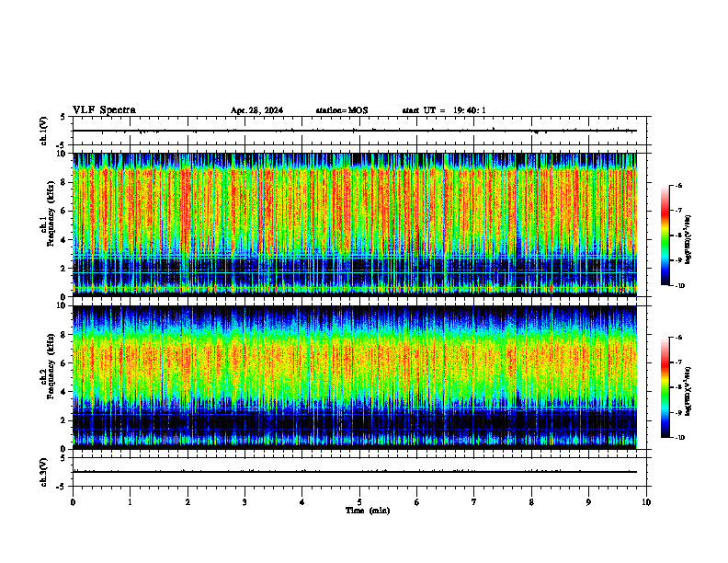Image resolution: width=728 pixels, height=563 pixels.
Task: Click the "start UT = 19:40: 1" text
Action: coord(444,110)
